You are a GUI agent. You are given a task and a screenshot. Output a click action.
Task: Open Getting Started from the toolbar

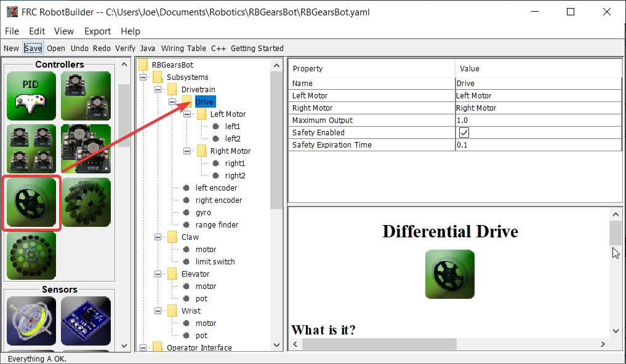pyautogui.click(x=257, y=48)
